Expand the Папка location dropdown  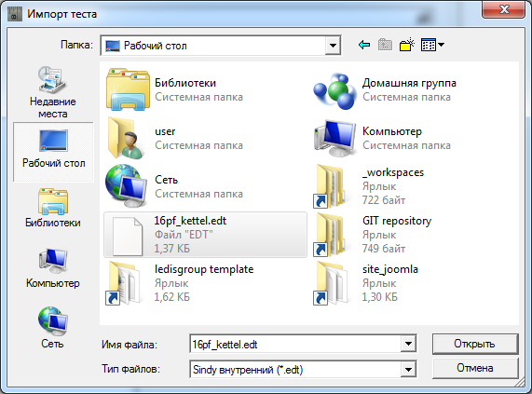(x=333, y=45)
